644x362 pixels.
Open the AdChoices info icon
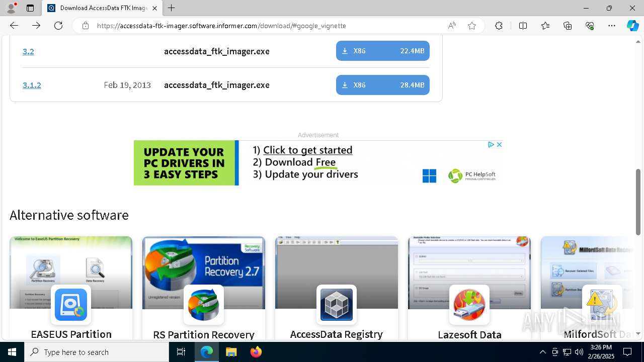(491, 144)
